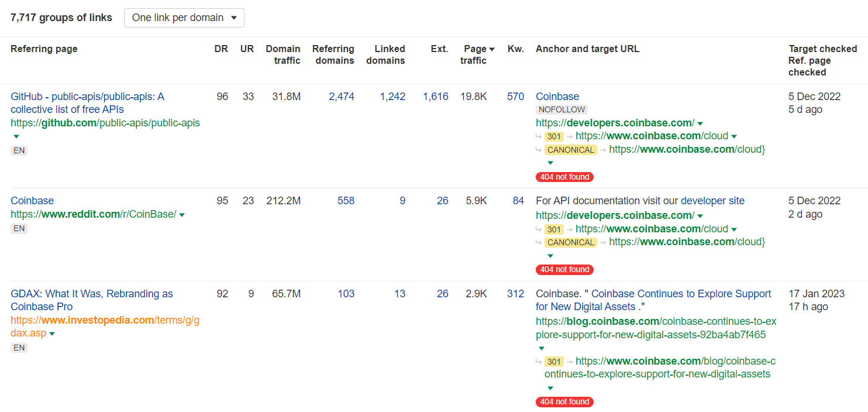Click the '17 Jan 2023' checked date
868x412 pixels.
pyautogui.click(x=817, y=294)
